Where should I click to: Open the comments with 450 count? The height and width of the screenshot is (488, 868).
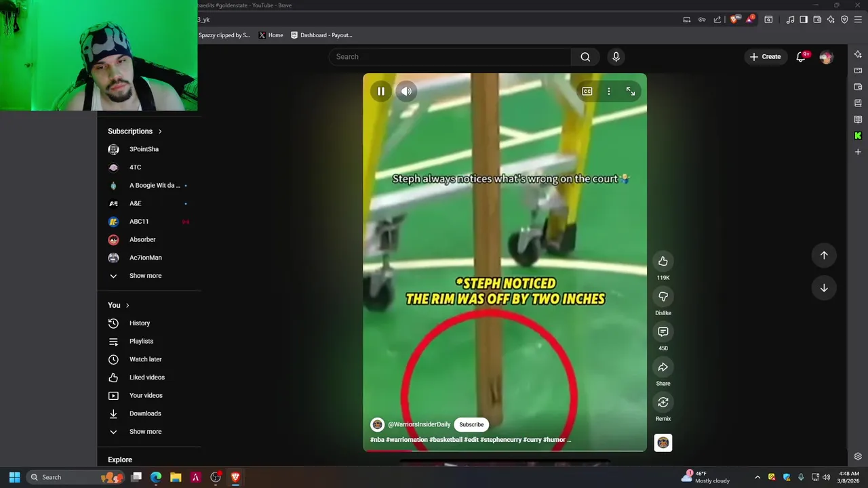click(663, 331)
